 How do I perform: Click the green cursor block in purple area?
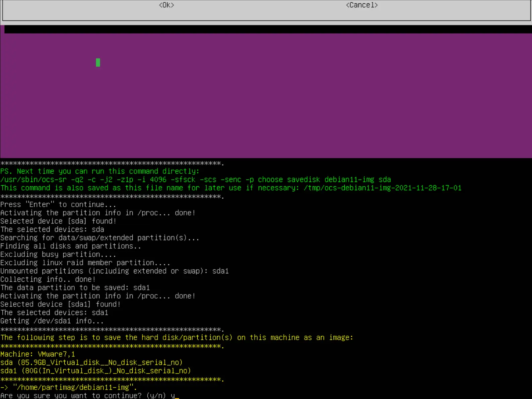98,63
